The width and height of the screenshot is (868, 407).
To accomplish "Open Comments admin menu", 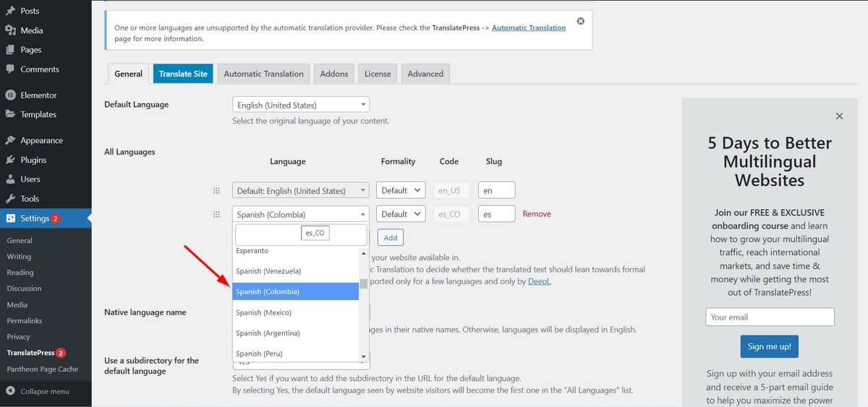I will click(40, 69).
